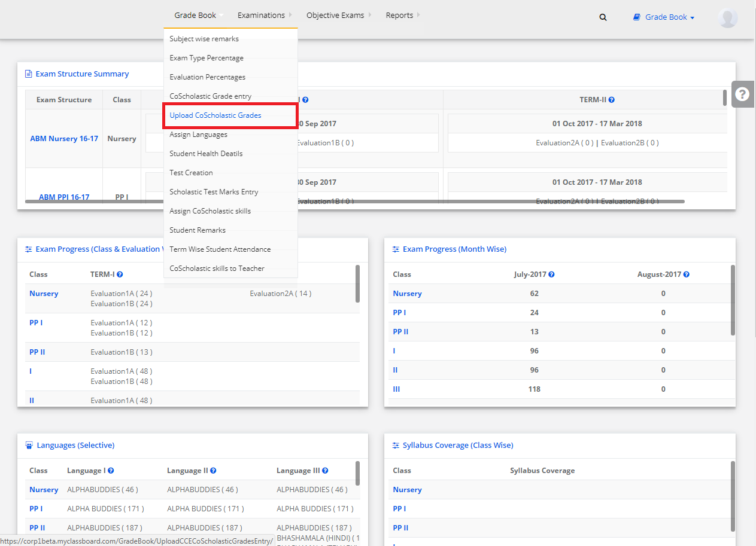Click August-2017 column info icon

point(686,274)
